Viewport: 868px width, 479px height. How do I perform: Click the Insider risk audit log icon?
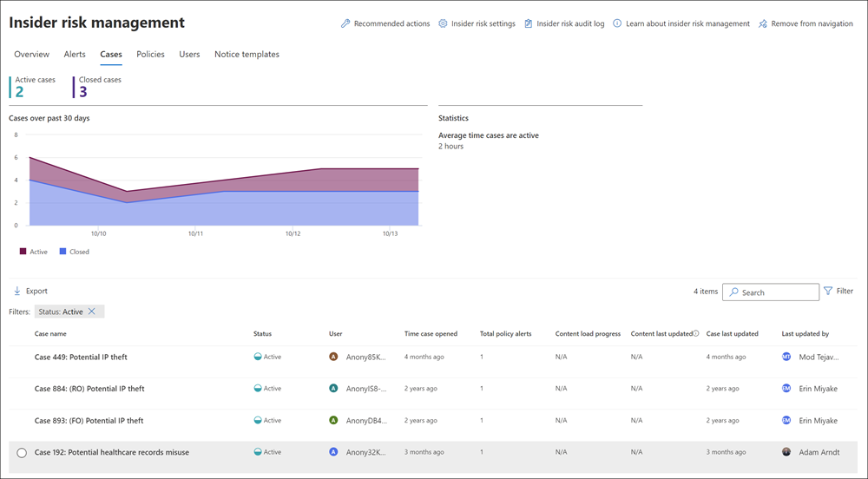click(x=529, y=23)
